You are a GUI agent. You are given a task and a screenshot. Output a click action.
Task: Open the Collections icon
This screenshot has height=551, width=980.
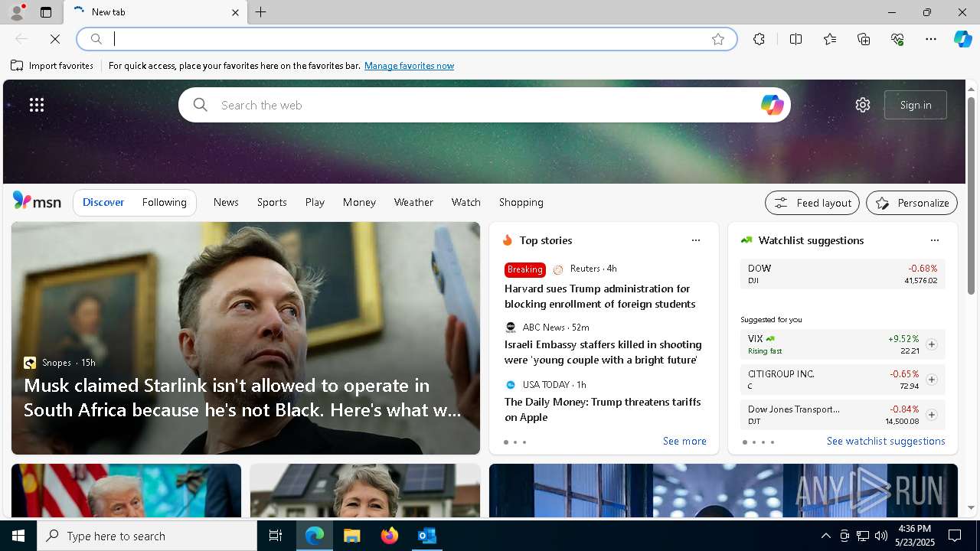pyautogui.click(x=864, y=39)
